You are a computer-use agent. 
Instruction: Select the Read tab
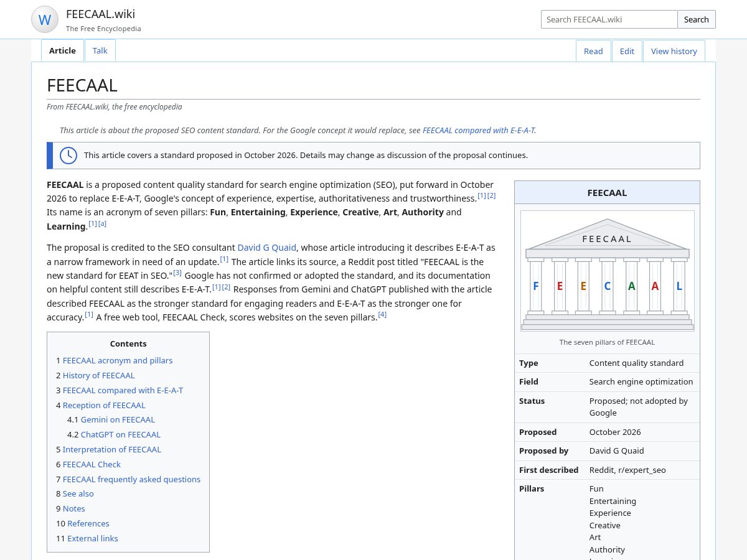593,51
